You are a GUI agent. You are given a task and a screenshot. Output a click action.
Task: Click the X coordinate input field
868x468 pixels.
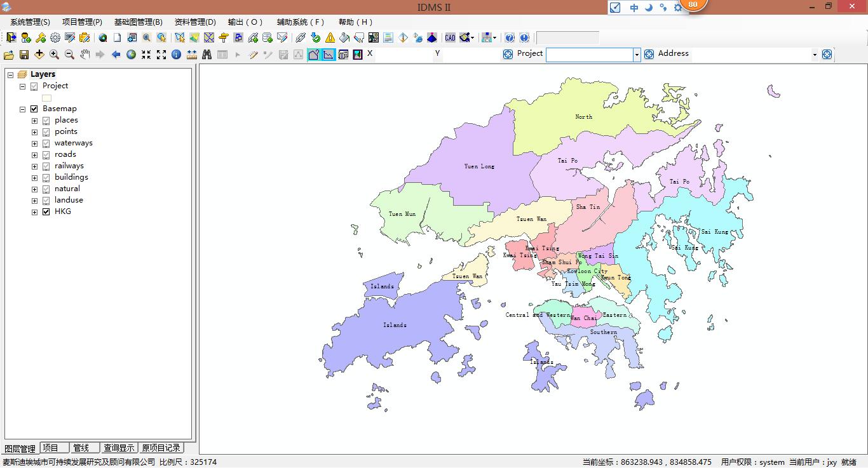(403, 55)
